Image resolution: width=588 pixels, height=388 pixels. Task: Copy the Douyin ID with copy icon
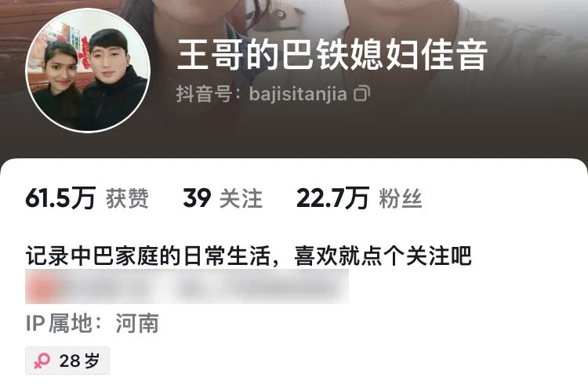(362, 93)
